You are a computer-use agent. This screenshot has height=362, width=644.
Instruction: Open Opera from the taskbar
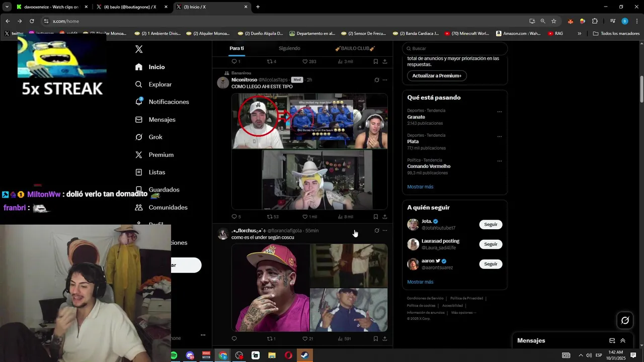pyautogui.click(x=288, y=355)
